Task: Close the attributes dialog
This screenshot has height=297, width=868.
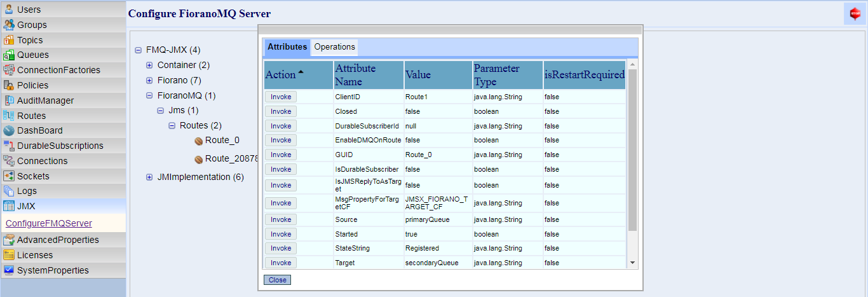Action: [x=277, y=280]
